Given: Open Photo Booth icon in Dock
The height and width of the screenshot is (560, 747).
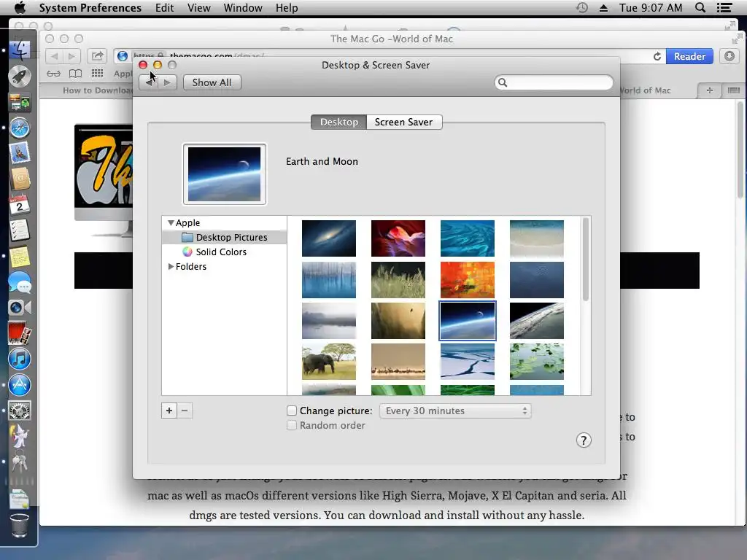Looking at the screenshot, I should click(20, 333).
